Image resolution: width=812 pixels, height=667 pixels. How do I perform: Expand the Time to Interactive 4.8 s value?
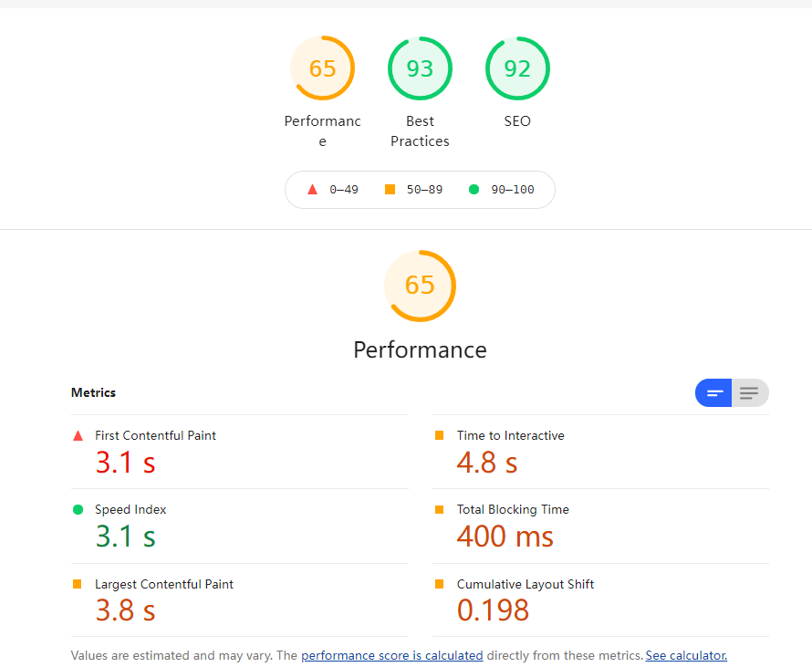[486, 463]
